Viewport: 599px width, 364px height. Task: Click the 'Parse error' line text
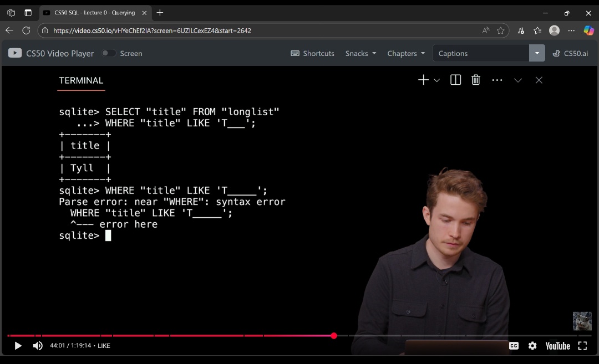tap(172, 202)
